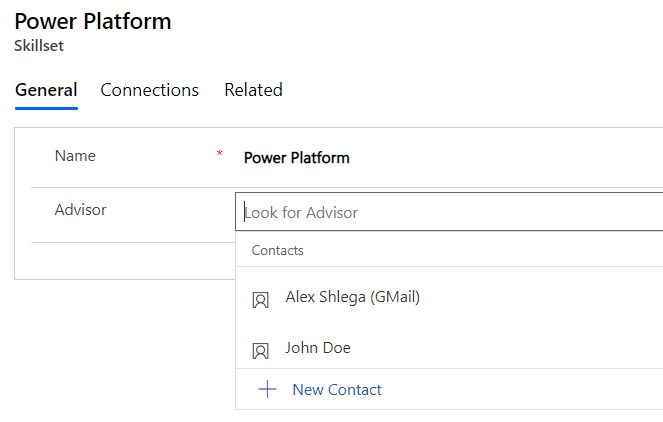Click the empty section area below Advisor label
The image size is (663, 422).
(125, 261)
